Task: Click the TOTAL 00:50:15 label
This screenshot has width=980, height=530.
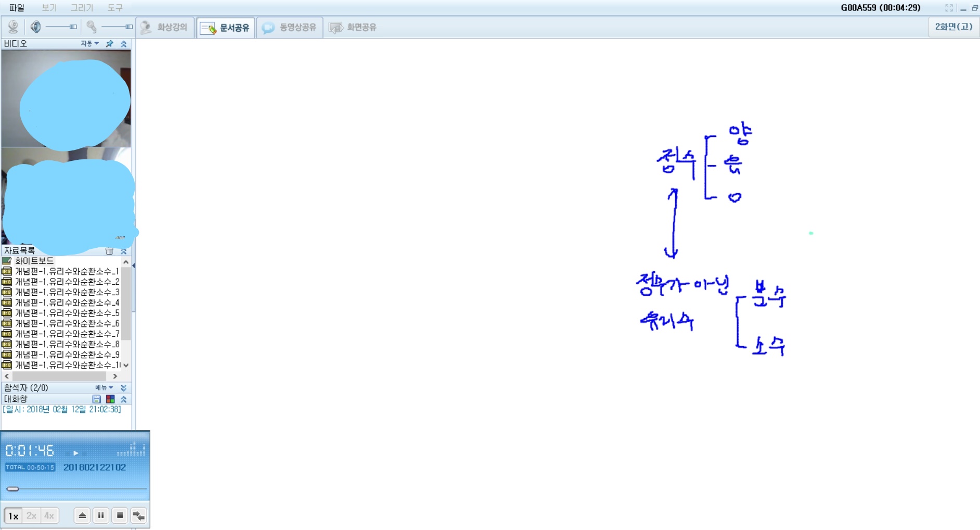Action: point(30,468)
